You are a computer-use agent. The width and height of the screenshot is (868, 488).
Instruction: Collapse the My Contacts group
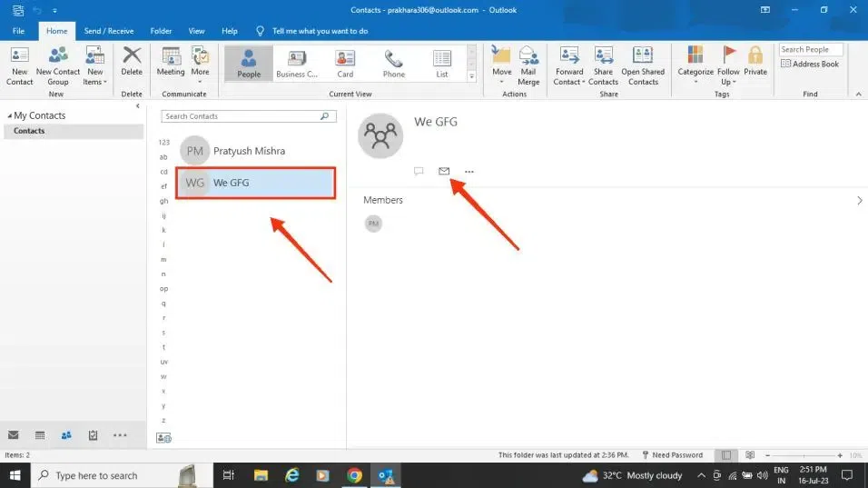click(x=9, y=115)
